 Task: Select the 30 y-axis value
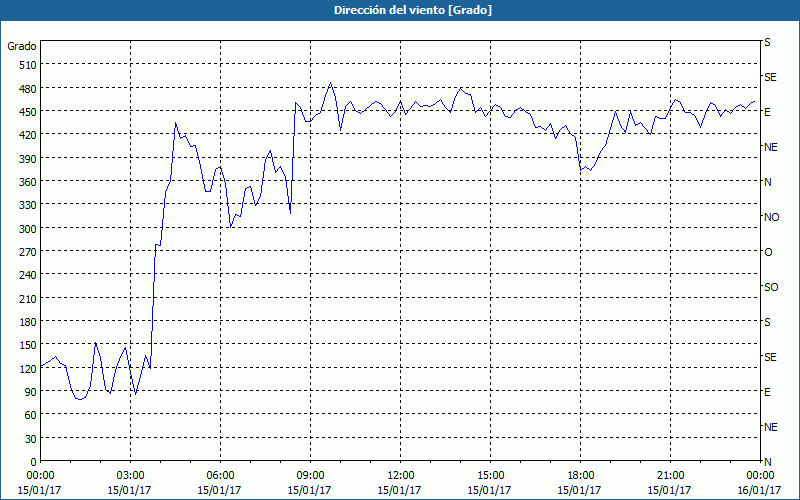31,438
